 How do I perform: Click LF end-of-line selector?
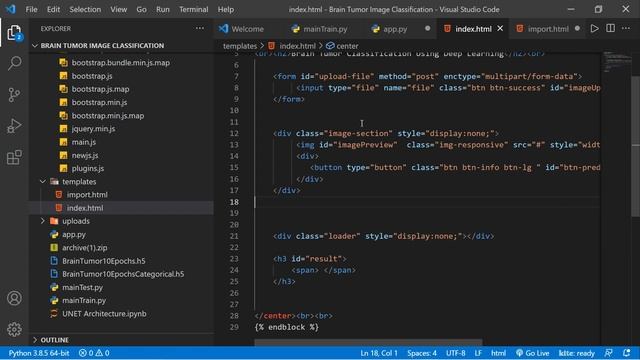click(478, 353)
